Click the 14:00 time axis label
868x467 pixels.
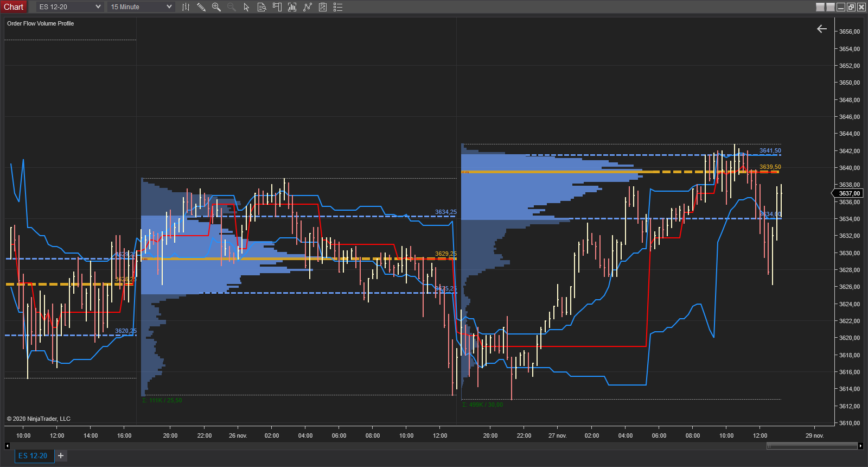point(91,436)
